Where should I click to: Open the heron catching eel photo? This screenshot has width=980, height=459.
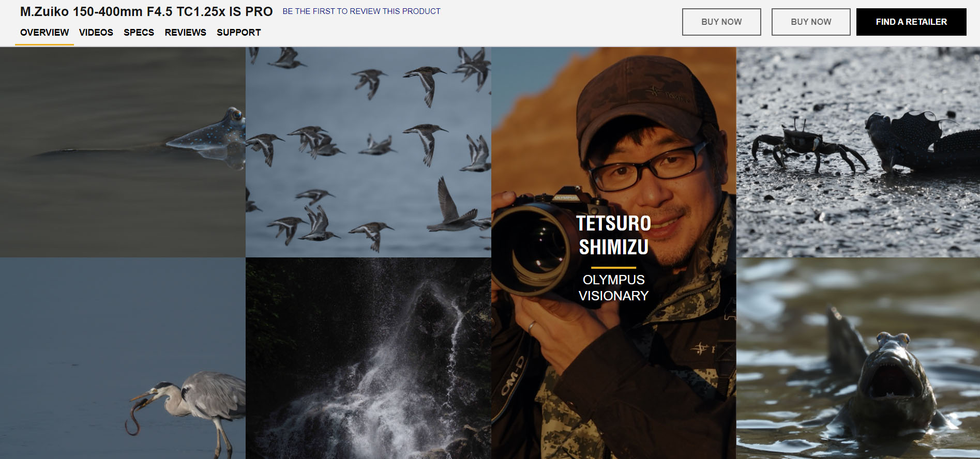[123, 358]
